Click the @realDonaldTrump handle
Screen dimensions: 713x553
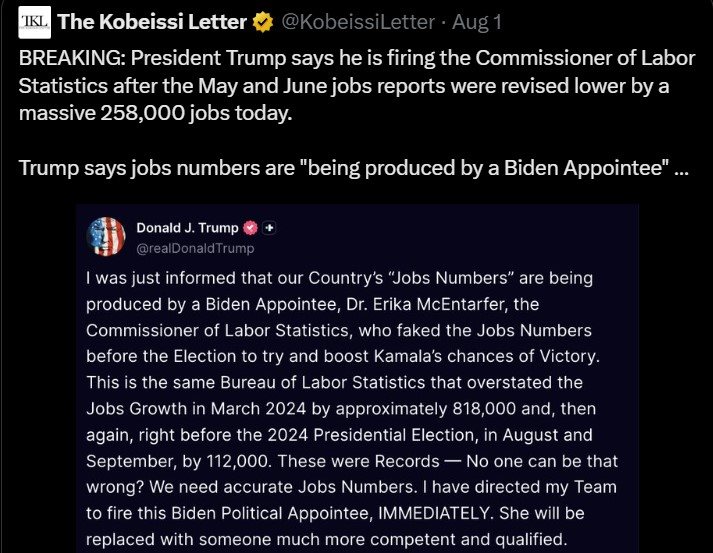pyautogui.click(x=196, y=248)
